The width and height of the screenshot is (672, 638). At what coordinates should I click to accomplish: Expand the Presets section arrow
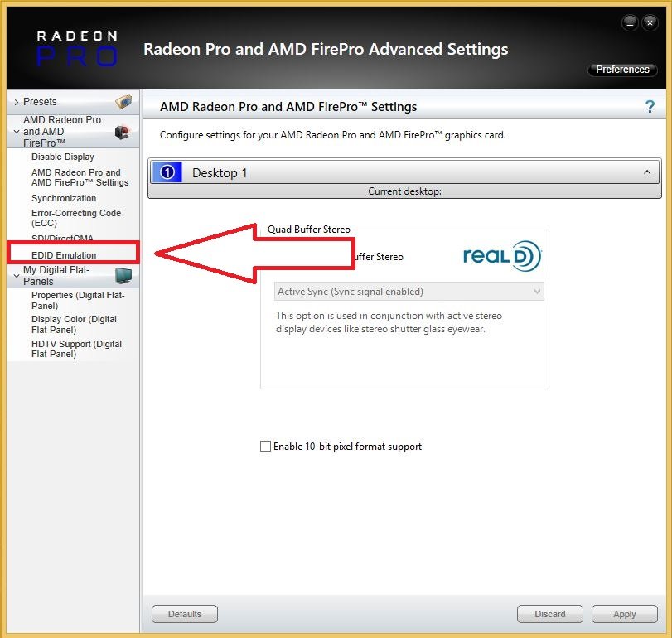17,102
